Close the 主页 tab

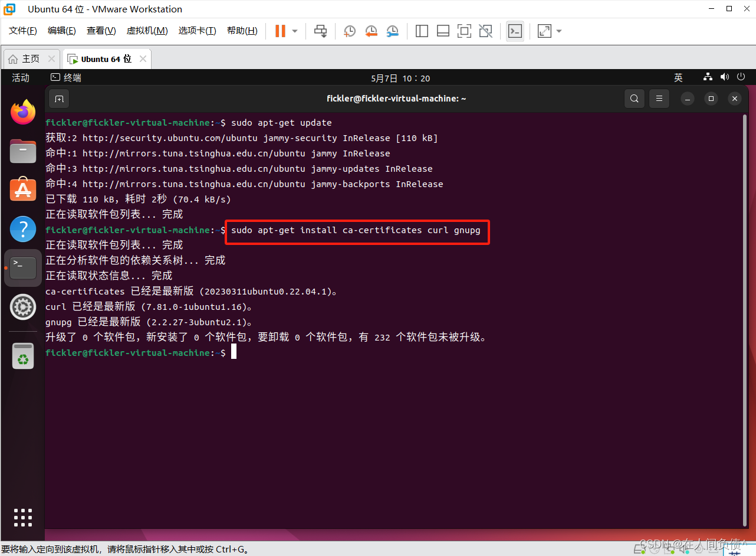(51, 59)
